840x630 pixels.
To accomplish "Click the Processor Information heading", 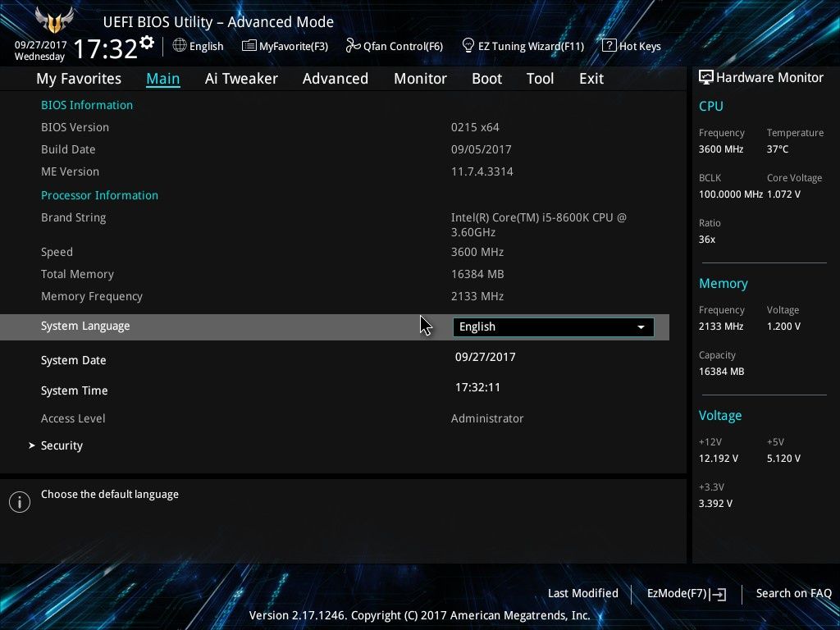I will point(99,195).
